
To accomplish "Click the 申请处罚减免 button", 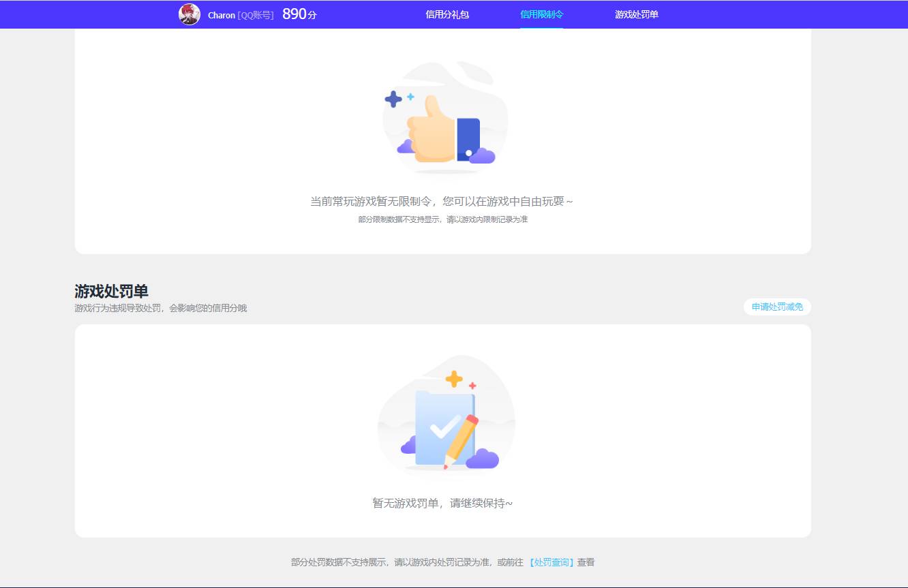I will click(776, 307).
